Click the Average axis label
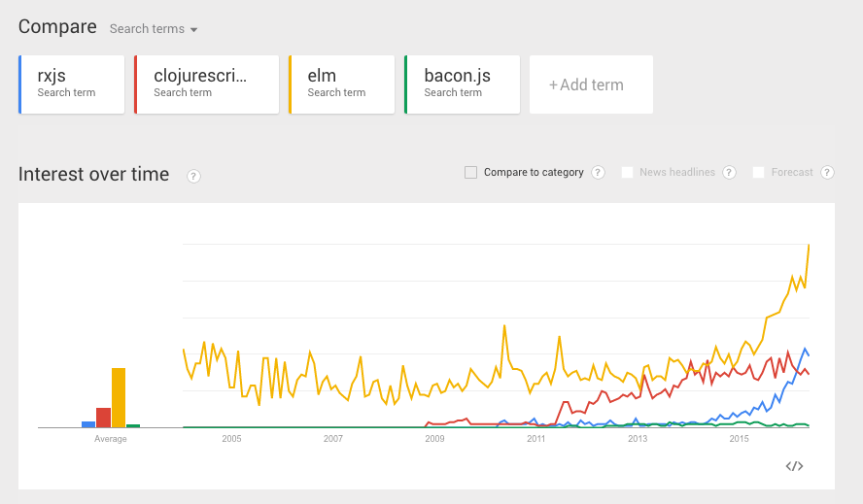 pyautogui.click(x=110, y=439)
